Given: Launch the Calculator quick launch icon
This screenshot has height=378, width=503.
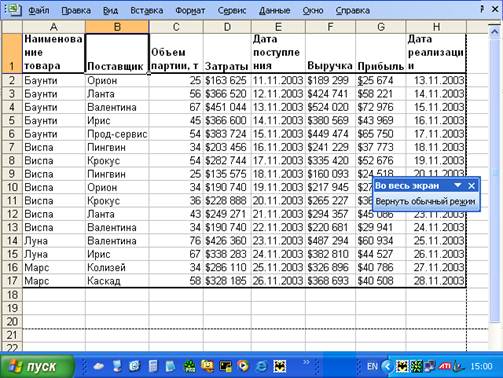Looking at the screenshot, I should tap(153, 367).
